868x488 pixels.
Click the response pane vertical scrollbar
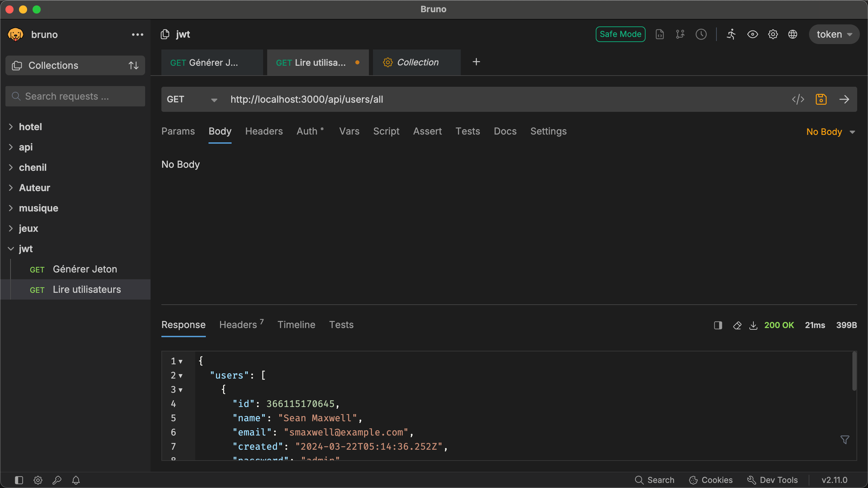pyautogui.click(x=854, y=371)
